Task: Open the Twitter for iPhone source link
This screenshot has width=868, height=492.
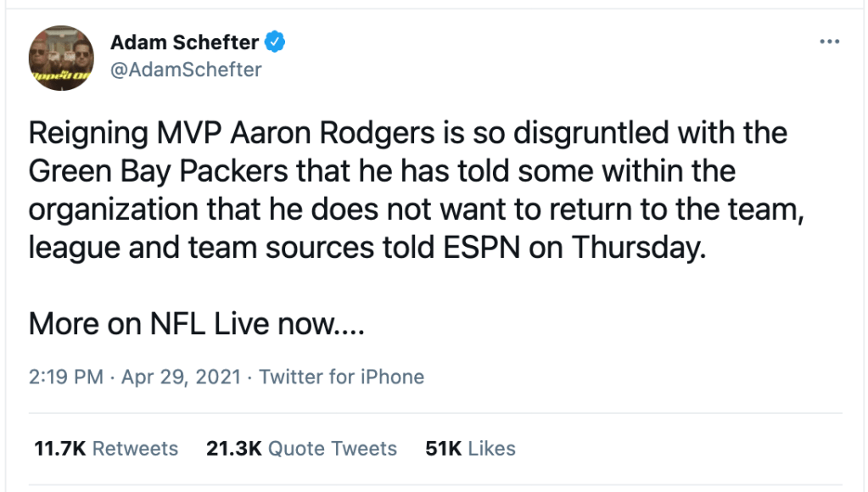Action: (341, 377)
